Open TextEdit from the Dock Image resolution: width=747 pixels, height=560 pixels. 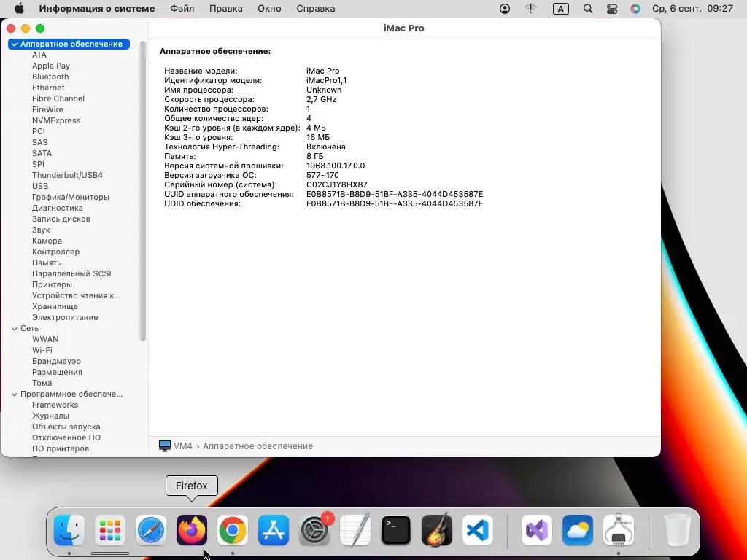(x=355, y=530)
